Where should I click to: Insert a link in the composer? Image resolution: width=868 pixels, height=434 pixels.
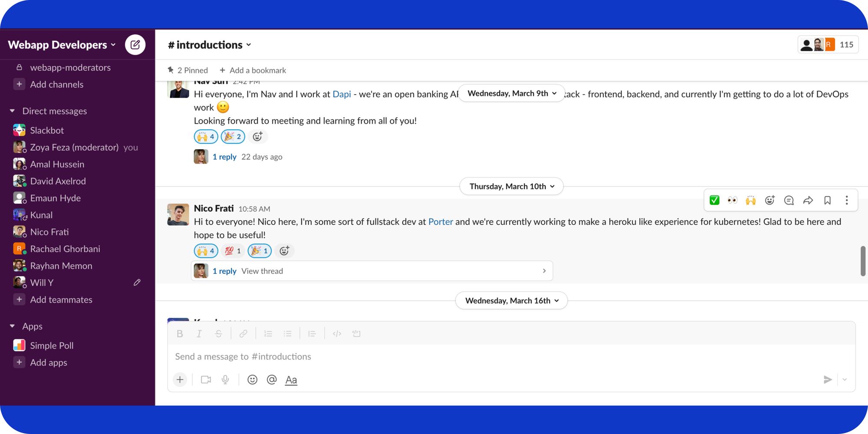coord(243,334)
